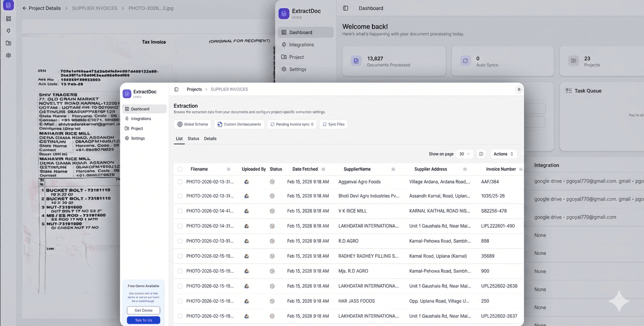
Task: Click the Sync Files button
Action: click(x=333, y=124)
